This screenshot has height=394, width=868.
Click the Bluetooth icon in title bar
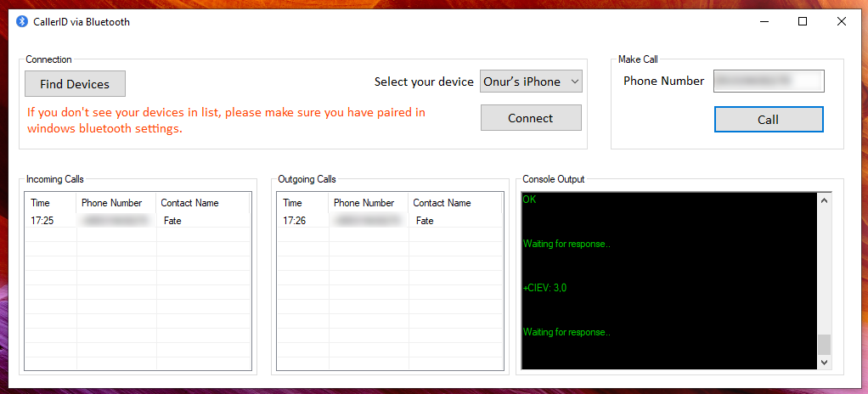pyautogui.click(x=22, y=22)
